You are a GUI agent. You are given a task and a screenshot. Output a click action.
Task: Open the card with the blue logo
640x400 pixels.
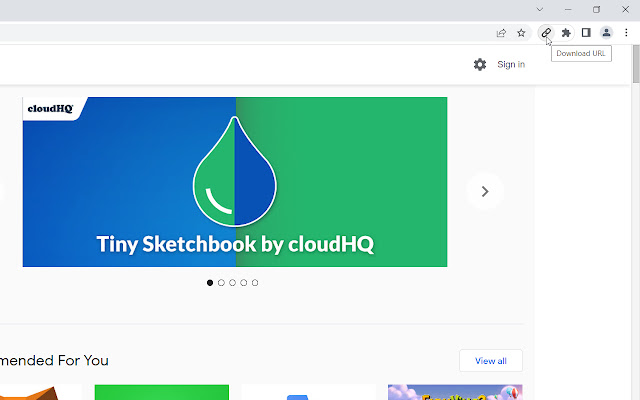click(x=308, y=392)
